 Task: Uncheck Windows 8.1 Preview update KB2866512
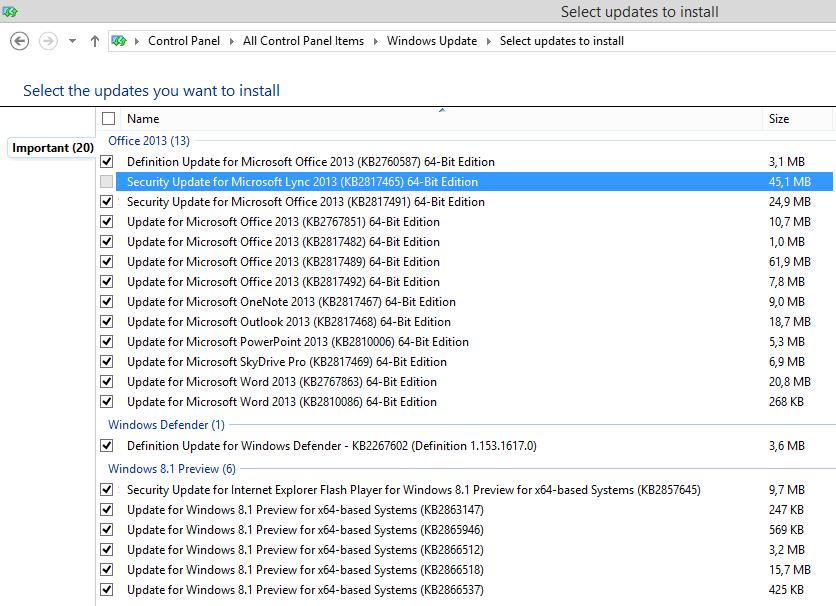coord(107,550)
